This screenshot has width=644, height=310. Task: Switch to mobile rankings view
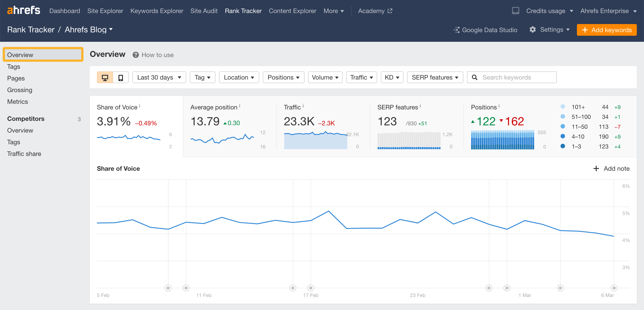(x=121, y=77)
